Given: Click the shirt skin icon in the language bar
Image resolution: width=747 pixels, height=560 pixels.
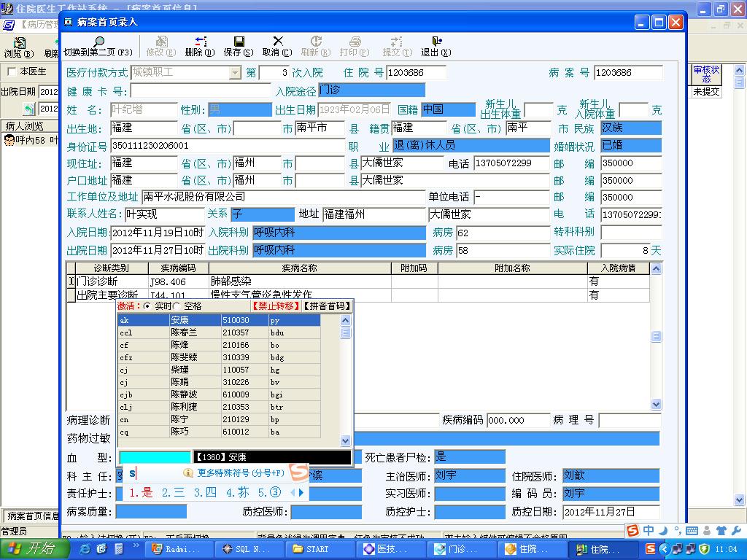Looking at the screenshot, I should pyautogui.click(x=721, y=530).
